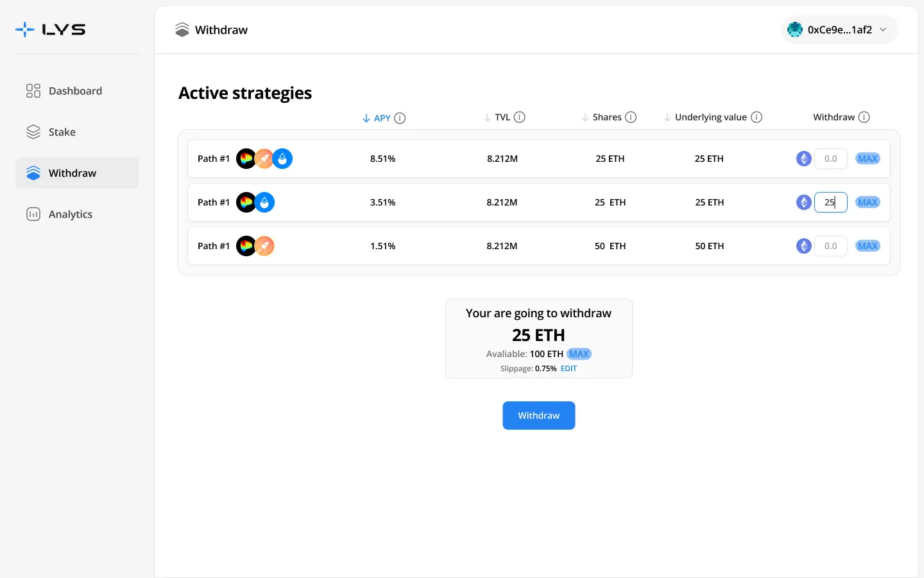
Task: Sort strategies by TVL column
Action: [x=502, y=117]
